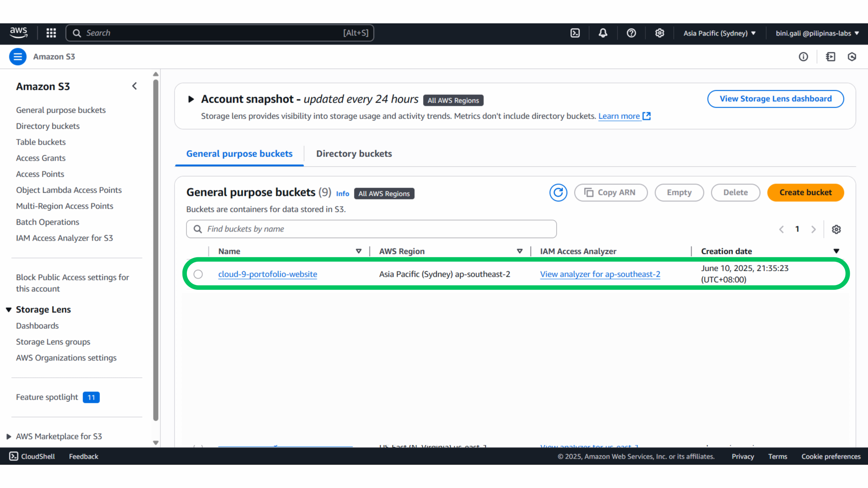The height and width of the screenshot is (488, 868).
Task: Open Object Lambda Access Points
Action: click(x=69, y=190)
